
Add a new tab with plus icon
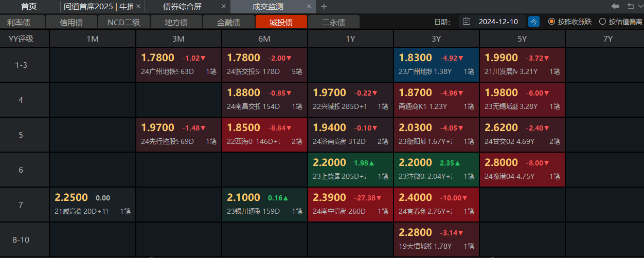(324, 7)
